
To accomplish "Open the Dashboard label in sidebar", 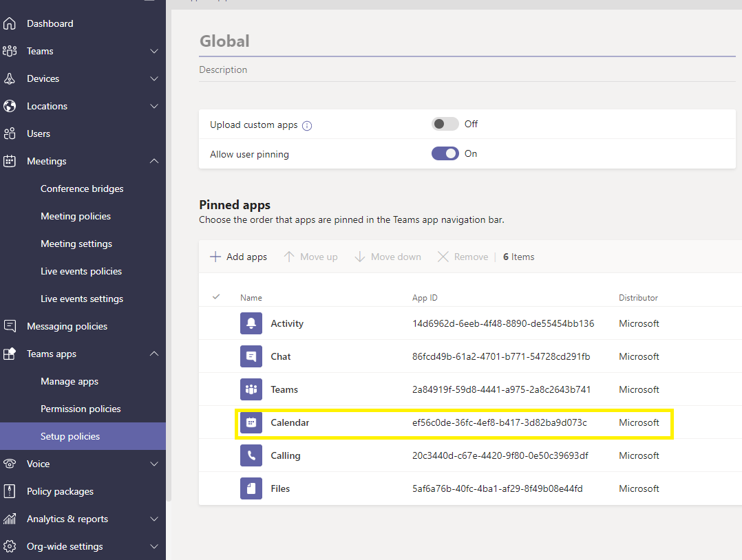I will click(50, 23).
